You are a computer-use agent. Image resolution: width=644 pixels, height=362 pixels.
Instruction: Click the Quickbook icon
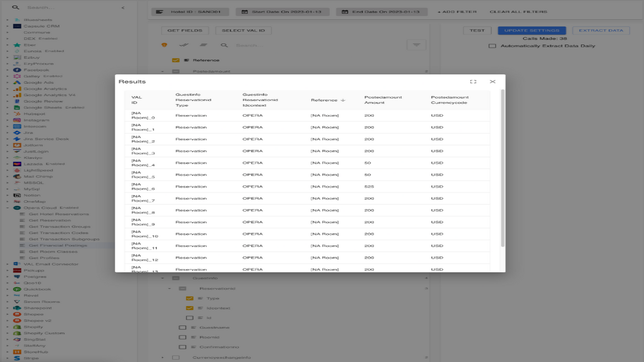[17, 289]
